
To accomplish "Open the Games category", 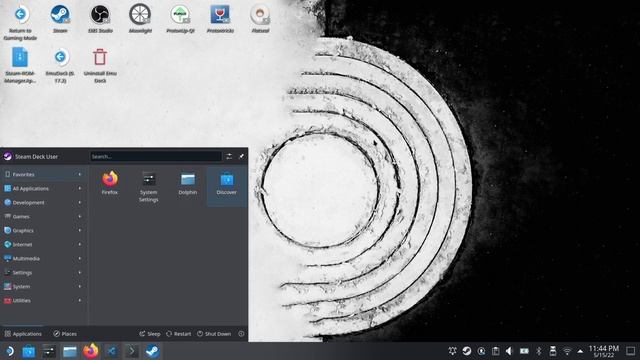I will pos(43,217).
